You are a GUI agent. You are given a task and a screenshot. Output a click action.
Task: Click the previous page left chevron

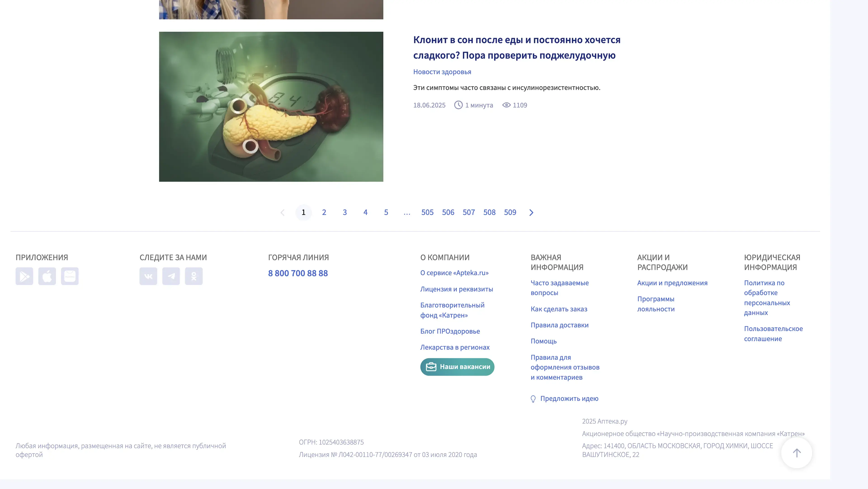283,212
